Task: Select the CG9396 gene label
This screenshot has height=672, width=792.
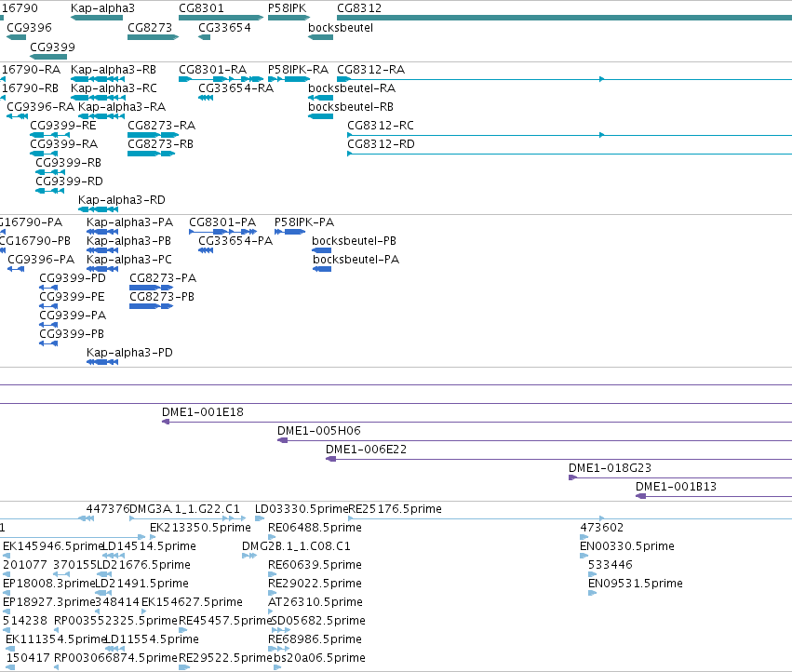Action: tap(29, 28)
